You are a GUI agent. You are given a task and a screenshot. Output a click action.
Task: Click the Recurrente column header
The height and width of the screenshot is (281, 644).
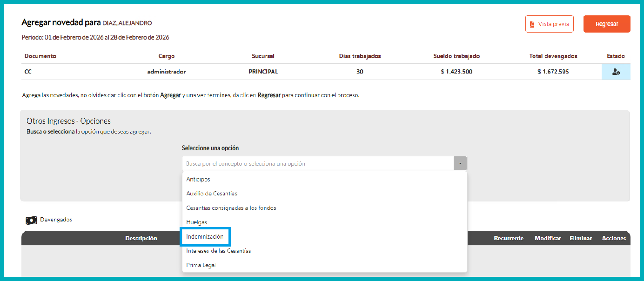pyautogui.click(x=508, y=238)
